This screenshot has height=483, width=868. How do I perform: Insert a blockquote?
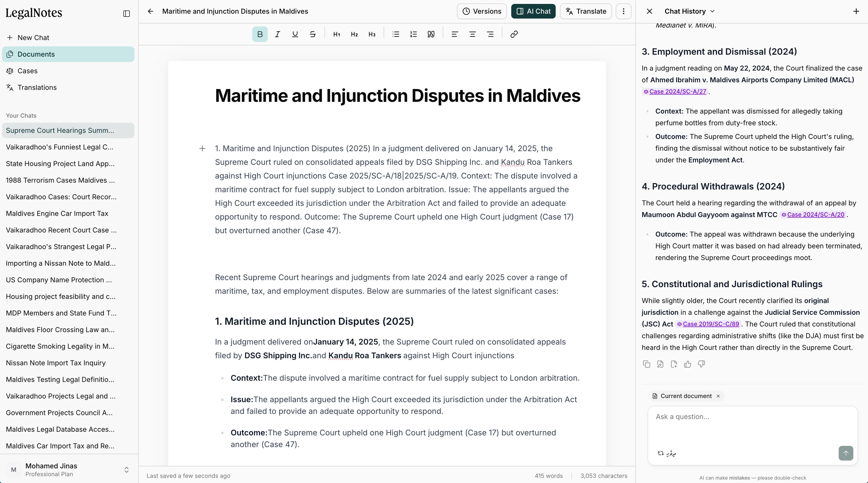(x=431, y=34)
